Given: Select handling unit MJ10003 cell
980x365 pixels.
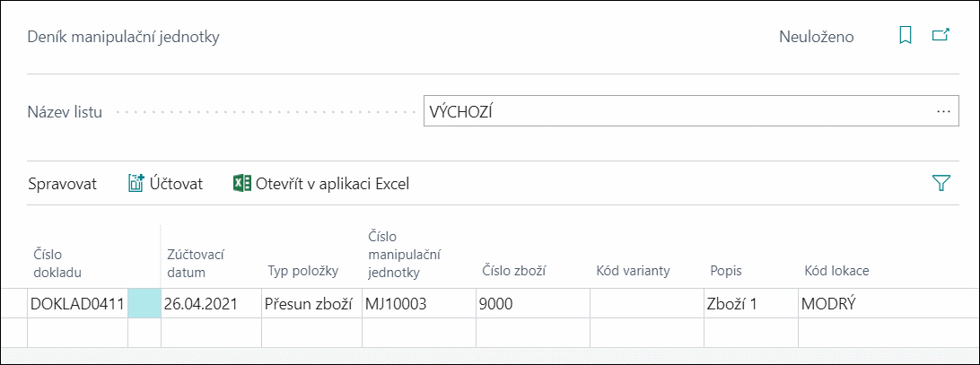Looking at the screenshot, I should (x=417, y=303).
